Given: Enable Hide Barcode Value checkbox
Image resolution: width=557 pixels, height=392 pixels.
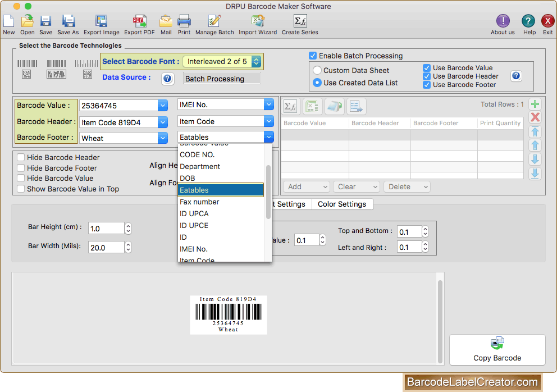Looking at the screenshot, I should (21, 178).
